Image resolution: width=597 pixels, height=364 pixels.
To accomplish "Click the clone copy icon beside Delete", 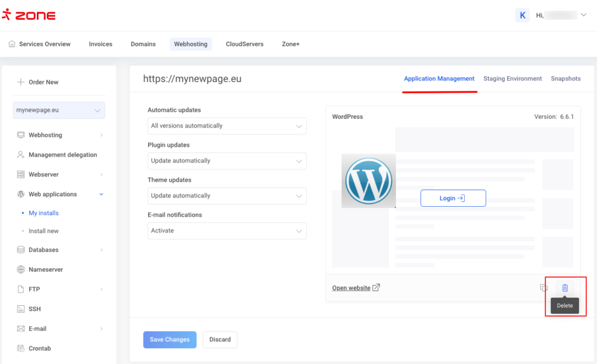I will click(544, 288).
